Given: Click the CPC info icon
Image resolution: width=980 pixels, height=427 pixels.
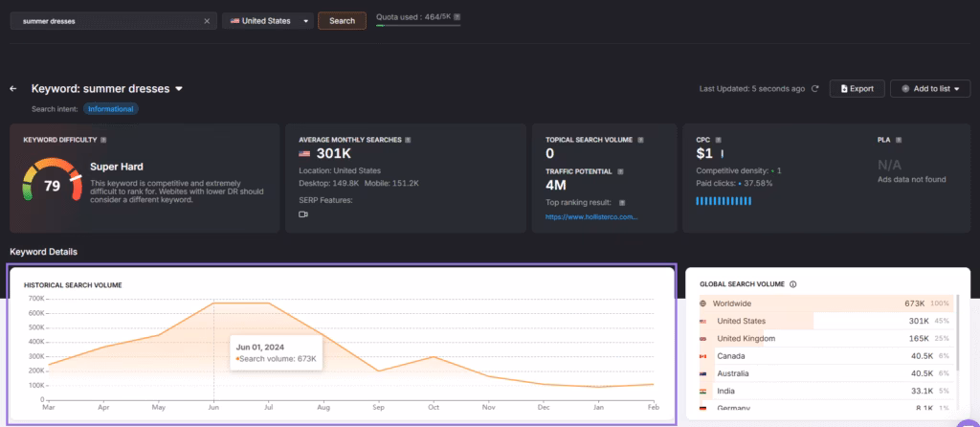Looking at the screenshot, I should (x=717, y=140).
